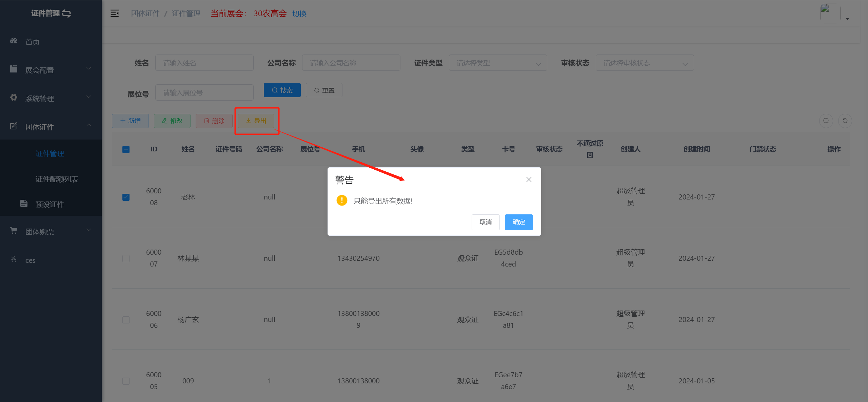Open 证件配额列表 in sidebar
The height and width of the screenshot is (402, 868).
pos(57,179)
